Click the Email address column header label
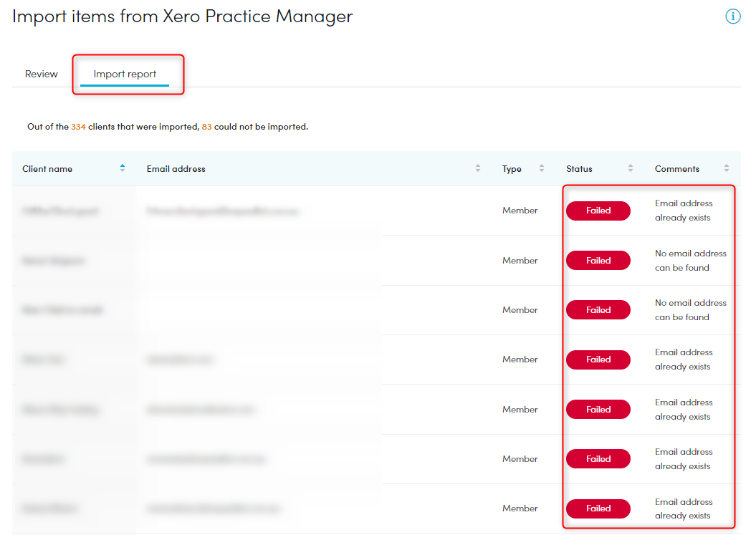 [x=176, y=169]
